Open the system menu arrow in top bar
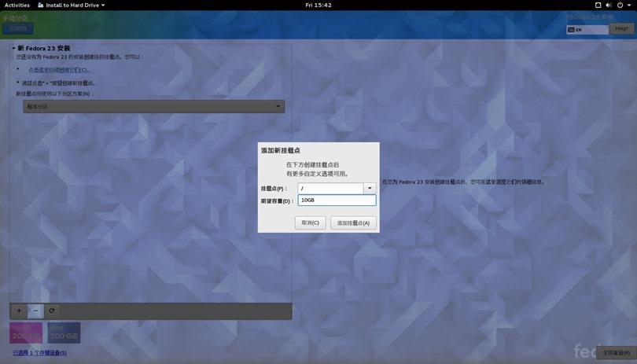 (628, 5)
